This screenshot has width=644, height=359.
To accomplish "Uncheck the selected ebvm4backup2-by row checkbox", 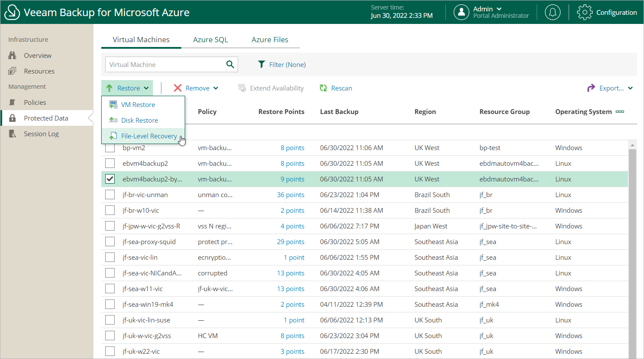I will [x=110, y=179].
